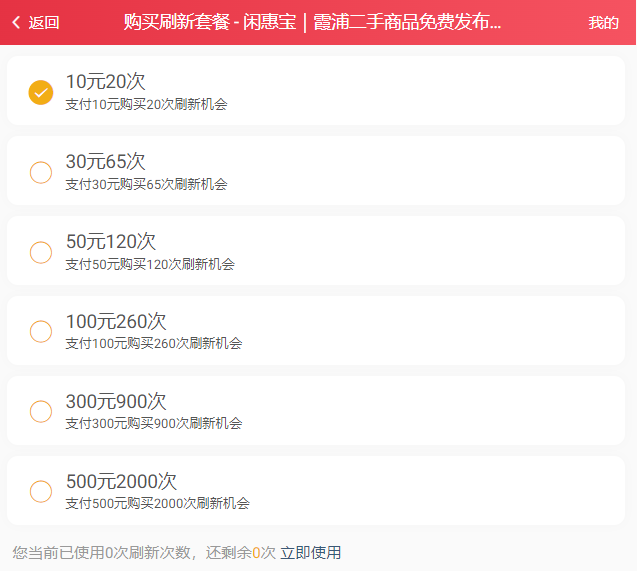Click the 100元260次 package title

pos(116,322)
